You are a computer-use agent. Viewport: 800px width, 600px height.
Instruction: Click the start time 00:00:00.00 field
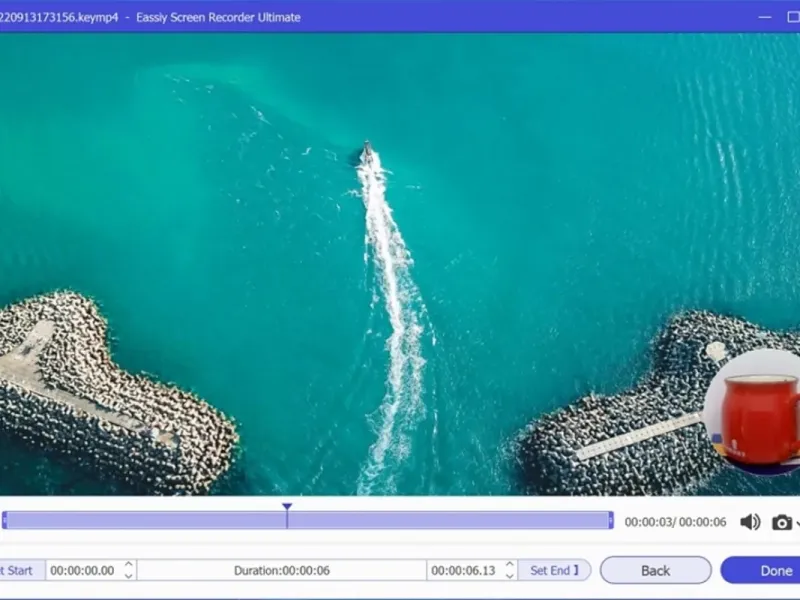[x=82, y=571]
